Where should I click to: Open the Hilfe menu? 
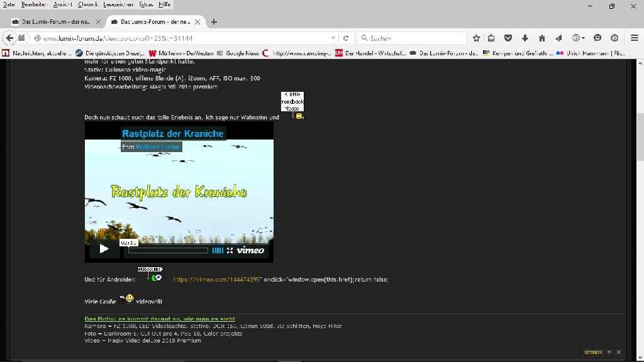click(164, 4)
